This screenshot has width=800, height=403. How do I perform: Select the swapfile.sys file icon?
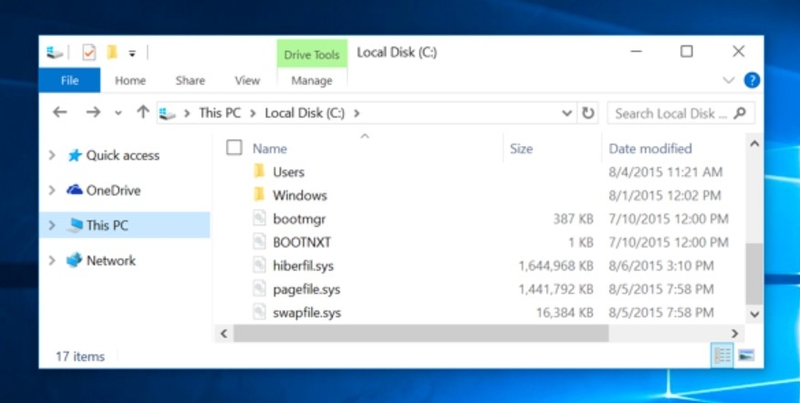coord(260,312)
